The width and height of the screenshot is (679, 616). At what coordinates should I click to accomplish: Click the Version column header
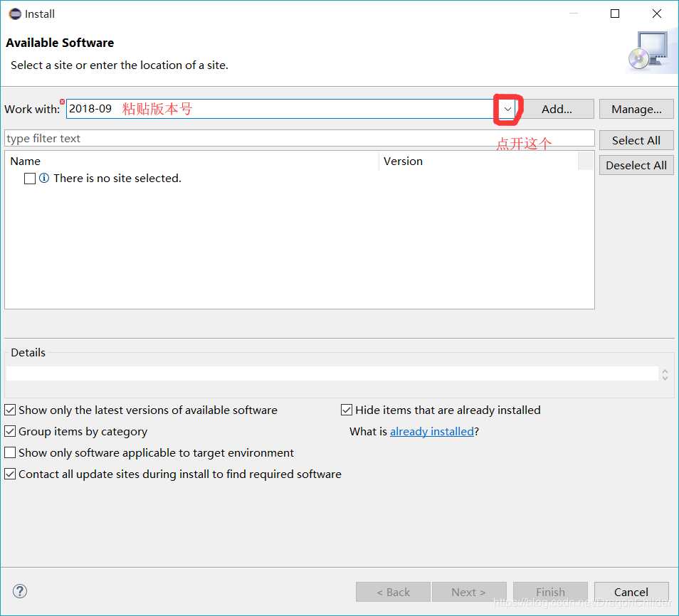[x=478, y=161]
